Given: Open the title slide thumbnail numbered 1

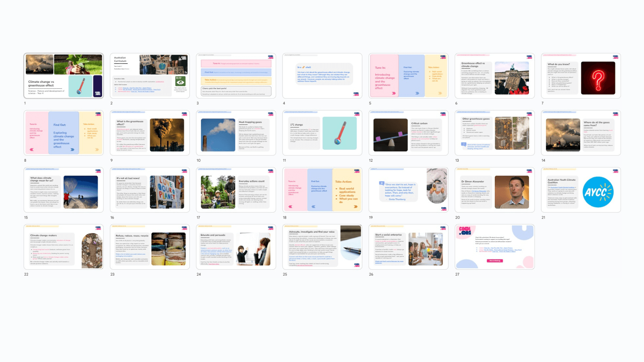Looking at the screenshot, I should [63, 76].
